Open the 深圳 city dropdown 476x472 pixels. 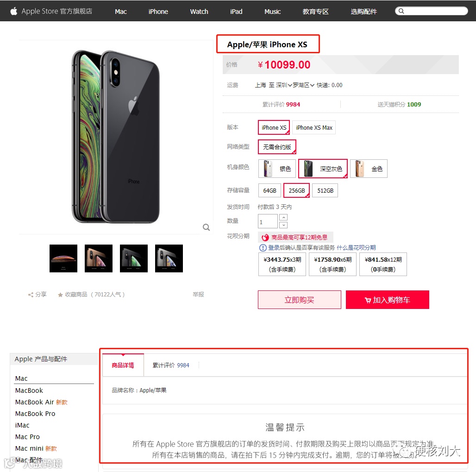tap(283, 85)
